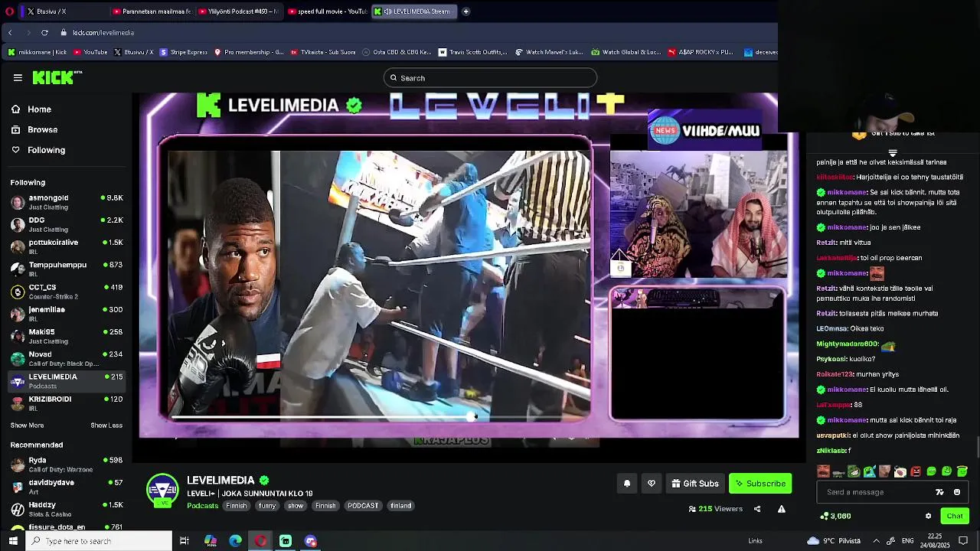Viewport: 980px width, 551px height.
Task: Open pottukoiralive channel
Action: pos(66,246)
